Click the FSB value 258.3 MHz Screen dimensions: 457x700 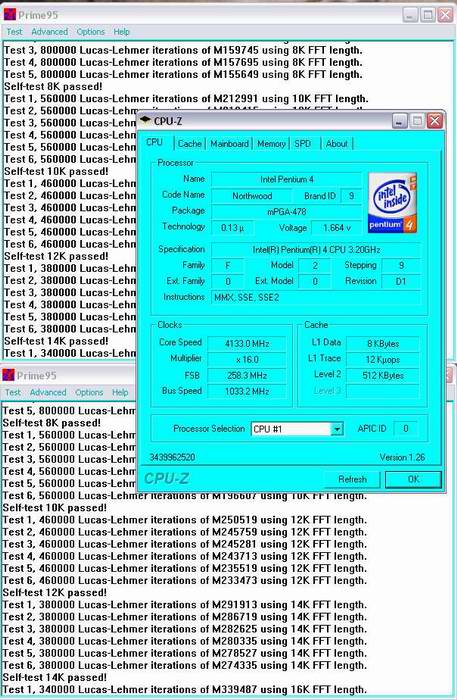247,375
